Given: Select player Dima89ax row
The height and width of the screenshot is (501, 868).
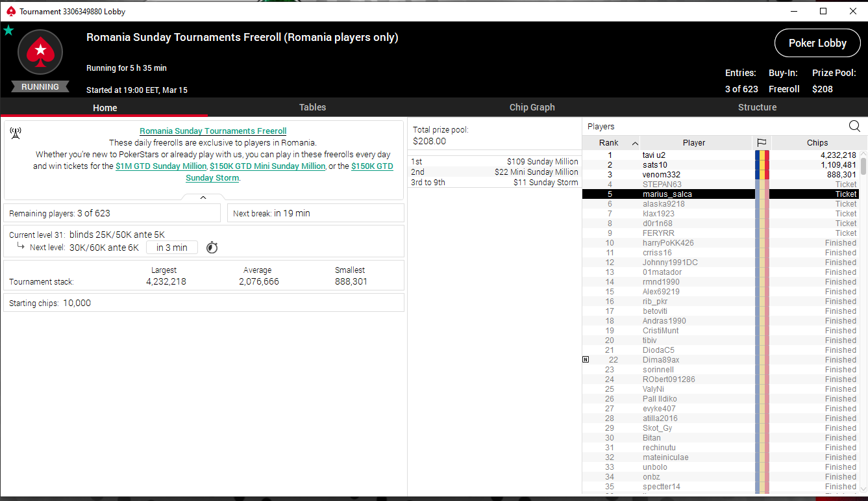Looking at the screenshot, I should (721, 360).
